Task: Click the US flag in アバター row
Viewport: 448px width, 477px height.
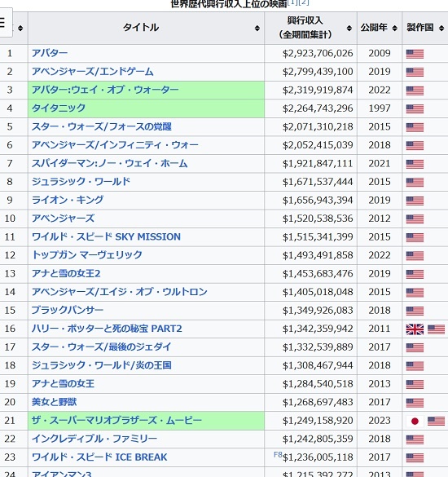Action: click(x=415, y=54)
